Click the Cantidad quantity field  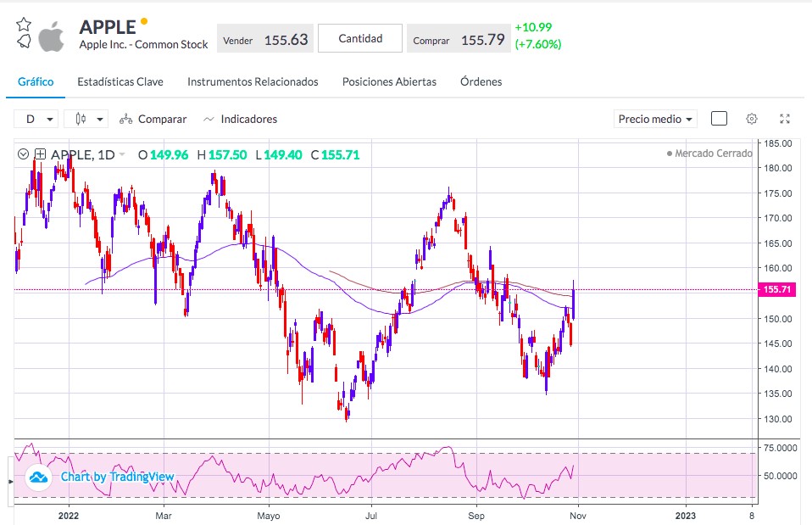pos(360,38)
